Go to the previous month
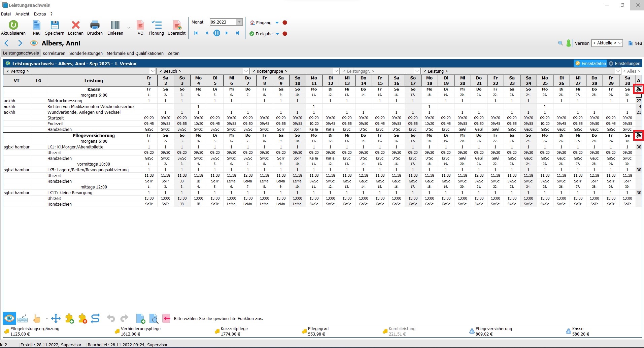 (207, 33)
